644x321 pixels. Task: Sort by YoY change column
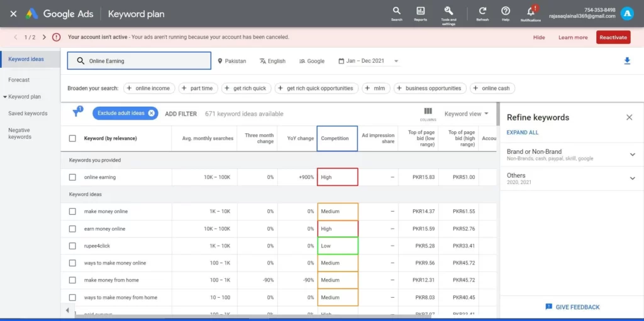(x=300, y=138)
